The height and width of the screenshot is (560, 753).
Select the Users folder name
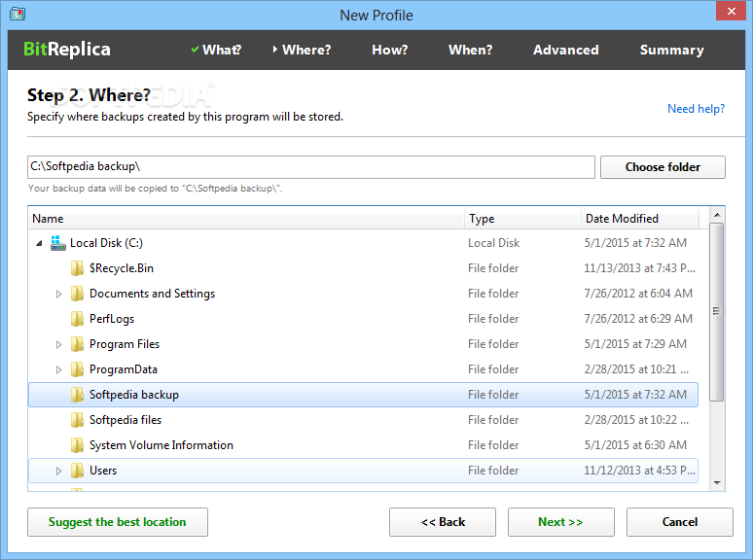click(103, 471)
